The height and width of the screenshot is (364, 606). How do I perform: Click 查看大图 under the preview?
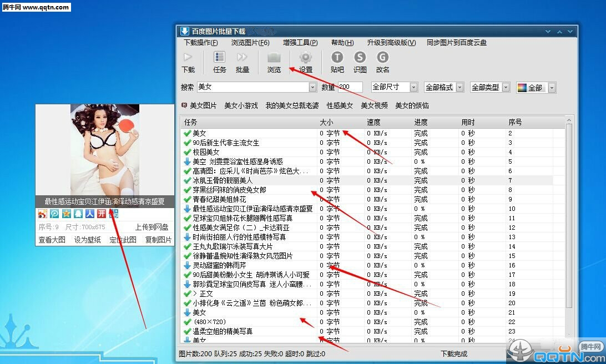tap(52, 240)
